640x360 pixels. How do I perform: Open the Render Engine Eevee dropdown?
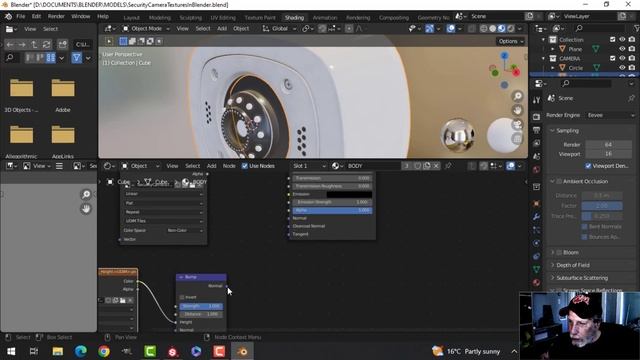pyautogui.click(x=611, y=115)
